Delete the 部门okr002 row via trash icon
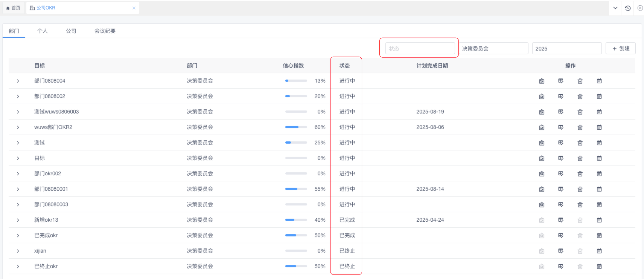 tap(580, 174)
